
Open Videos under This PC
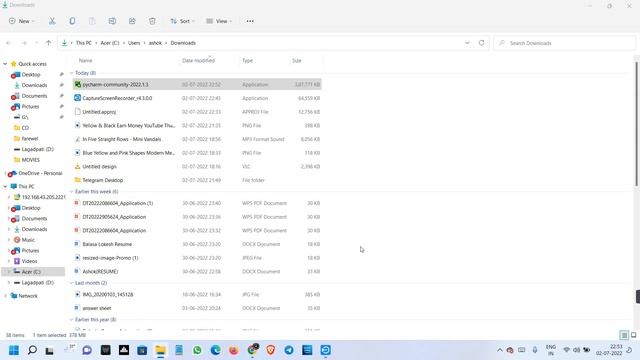pos(29,261)
